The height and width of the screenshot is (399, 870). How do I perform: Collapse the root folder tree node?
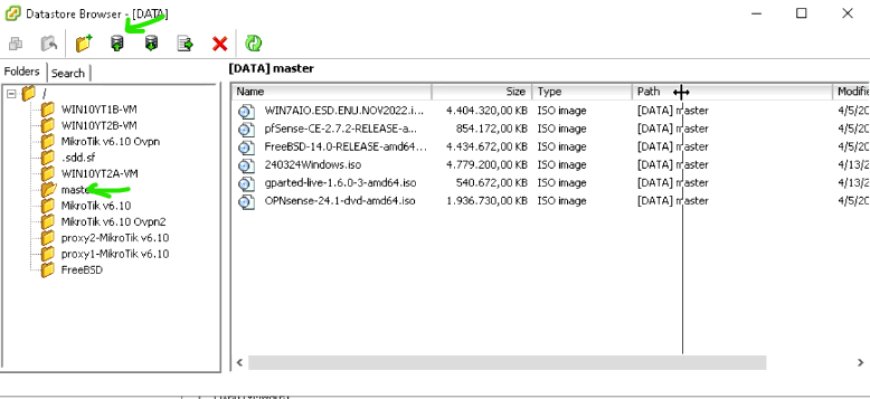point(11,94)
